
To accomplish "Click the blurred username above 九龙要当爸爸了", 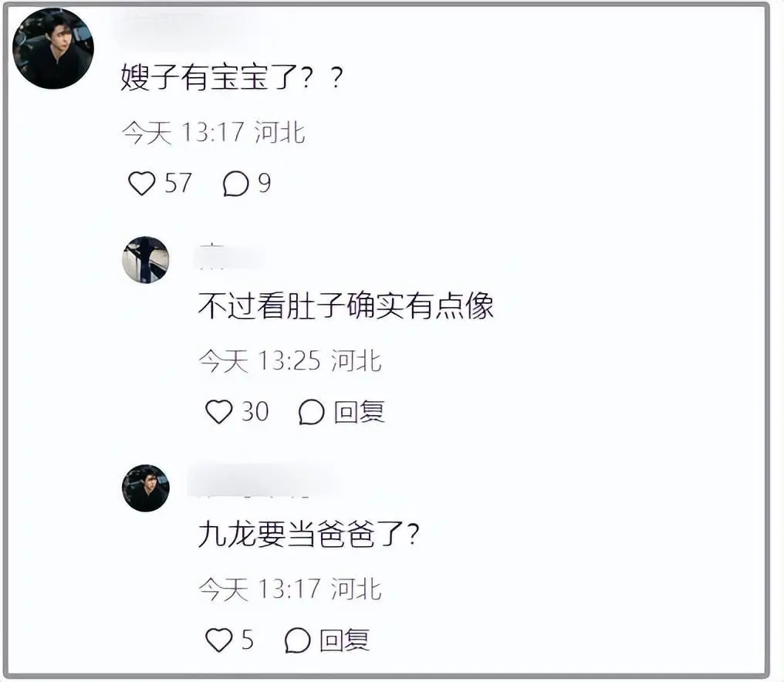I will tap(262, 481).
